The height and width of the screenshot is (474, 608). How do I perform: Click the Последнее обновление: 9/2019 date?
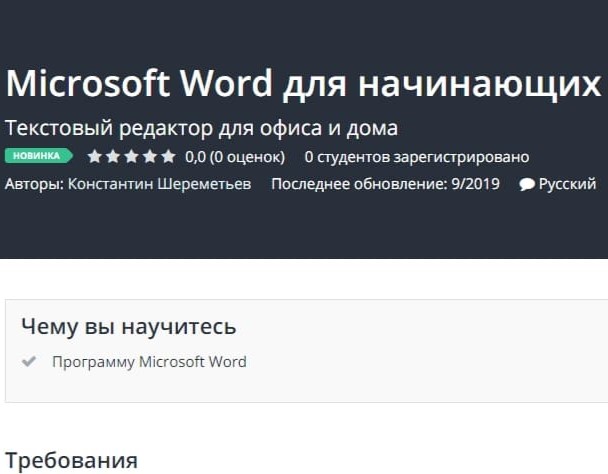click(x=386, y=184)
